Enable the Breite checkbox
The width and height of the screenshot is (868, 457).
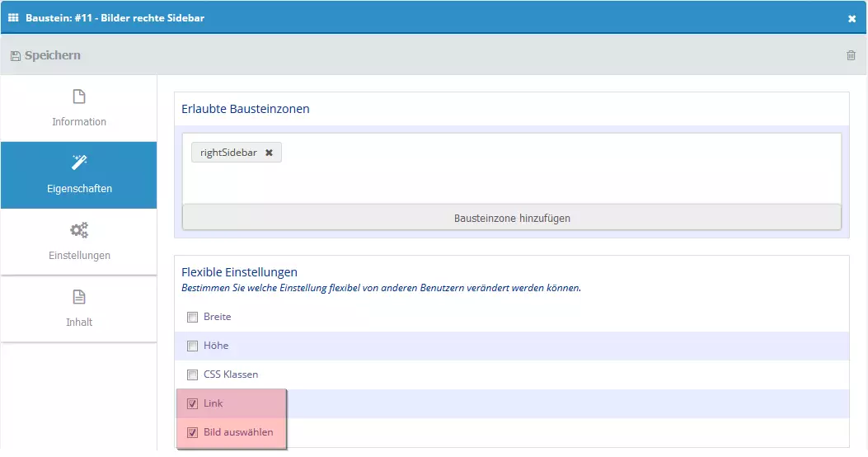pos(192,317)
